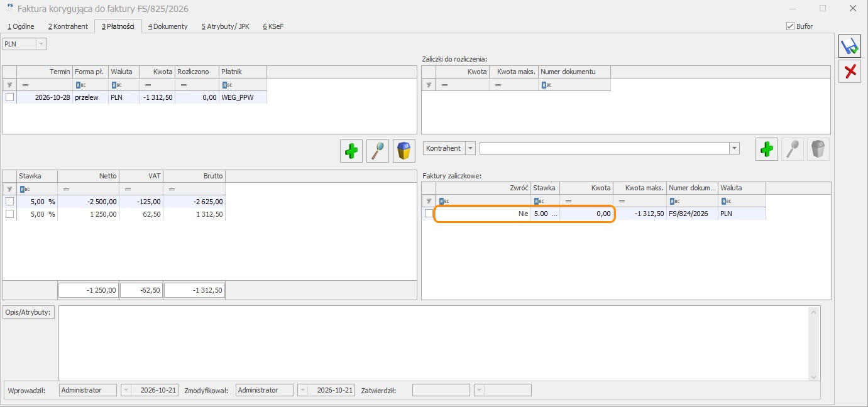Open the Wprowadził date dropdown arrow
The width and height of the screenshot is (868, 407).
point(126,390)
